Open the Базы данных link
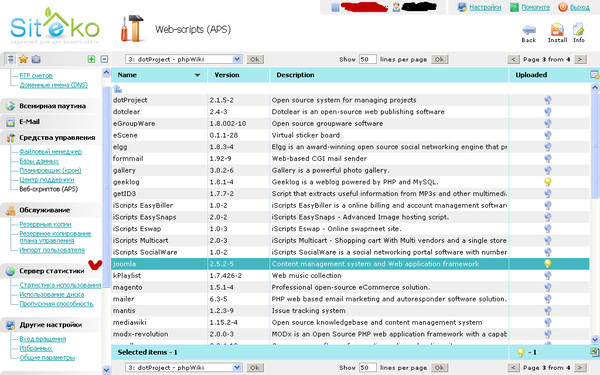 [x=39, y=161]
